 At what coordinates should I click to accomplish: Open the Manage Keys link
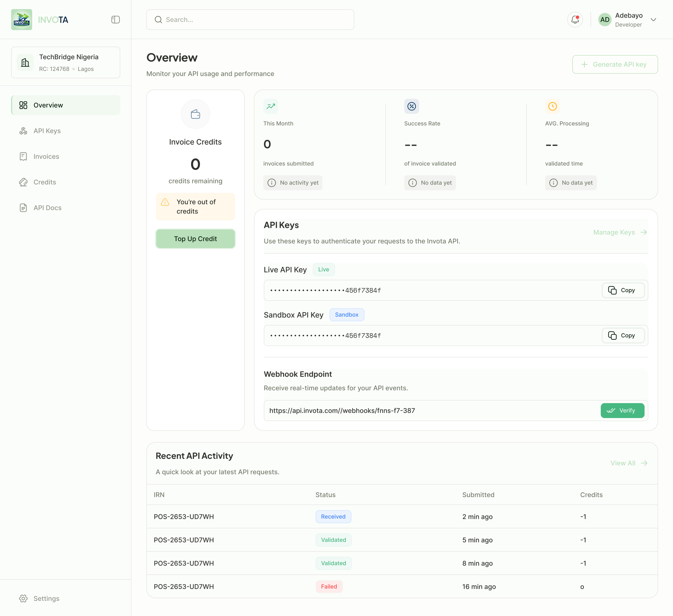pyautogui.click(x=620, y=232)
